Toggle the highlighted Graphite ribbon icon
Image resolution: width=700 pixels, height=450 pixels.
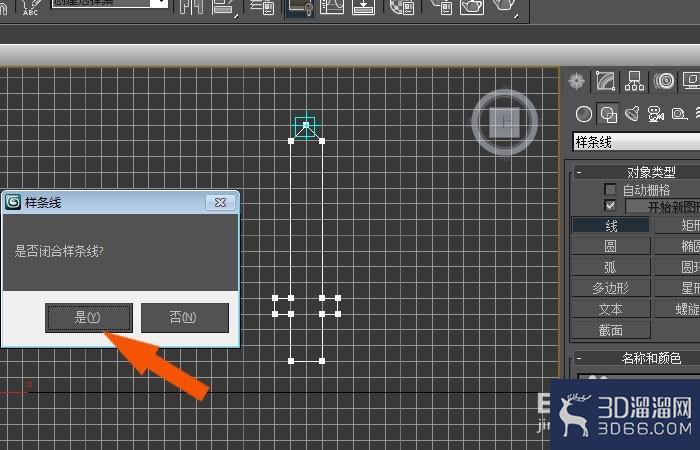pyautogui.click(x=300, y=8)
